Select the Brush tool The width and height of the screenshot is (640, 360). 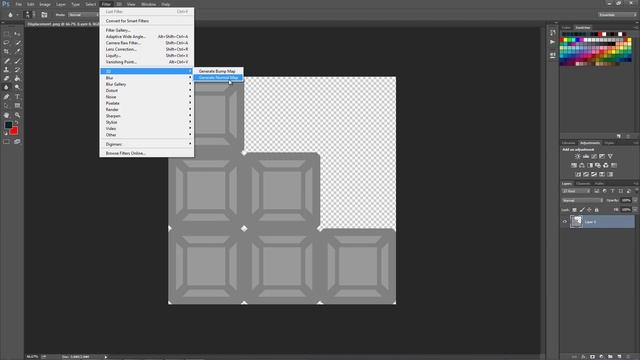17,60
